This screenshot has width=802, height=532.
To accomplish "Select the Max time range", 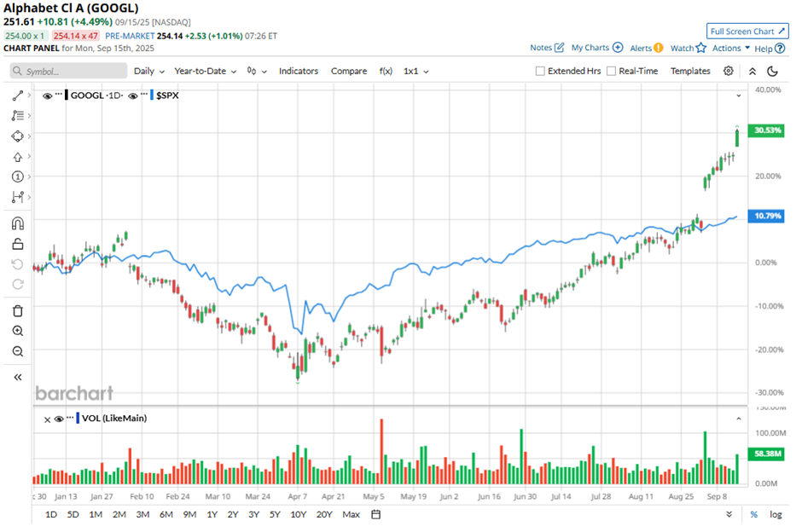I will click(x=351, y=515).
